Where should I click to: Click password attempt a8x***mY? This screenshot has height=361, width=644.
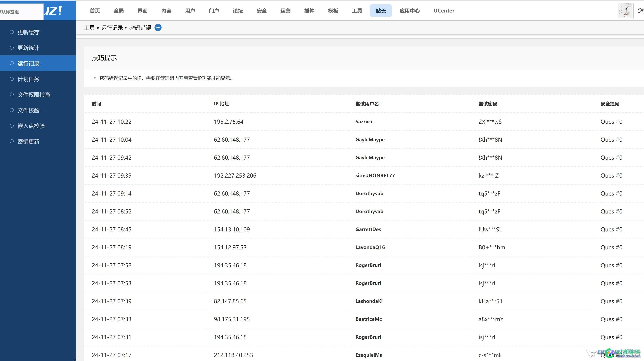point(491,319)
